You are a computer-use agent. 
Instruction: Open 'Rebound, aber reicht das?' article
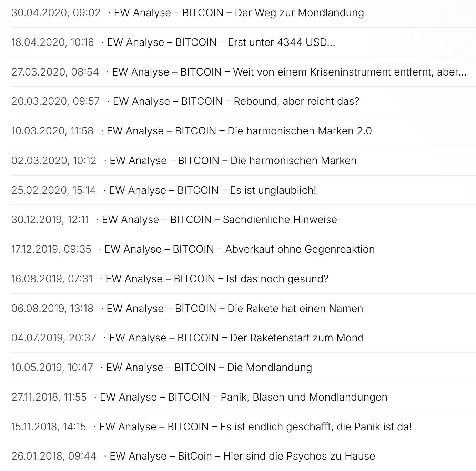coord(236,101)
